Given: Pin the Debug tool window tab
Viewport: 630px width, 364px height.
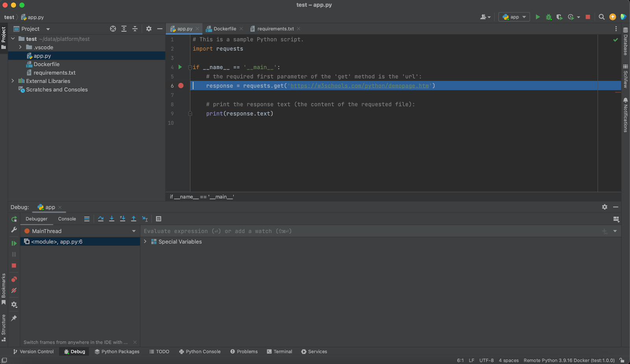Looking at the screenshot, I should [x=14, y=318].
